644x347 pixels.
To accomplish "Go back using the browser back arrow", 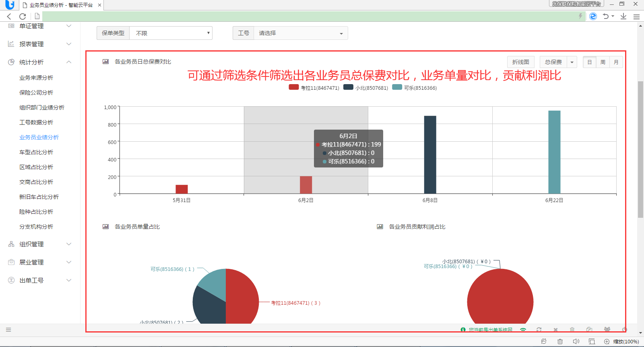I will [9, 16].
